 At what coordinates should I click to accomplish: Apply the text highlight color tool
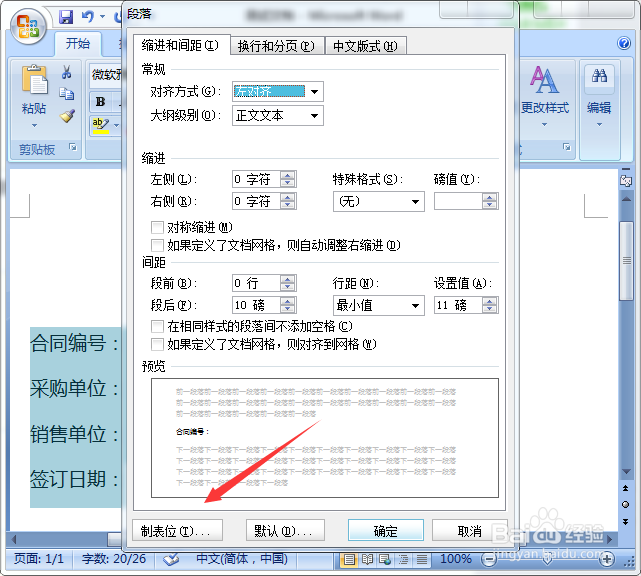pos(101,126)
